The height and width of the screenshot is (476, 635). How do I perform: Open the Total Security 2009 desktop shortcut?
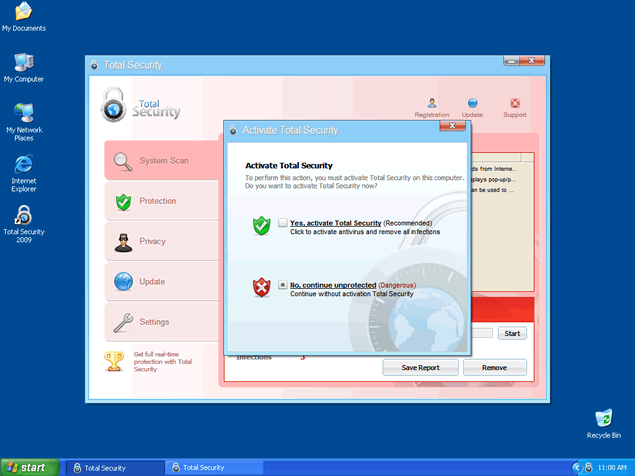click(23, 216)
